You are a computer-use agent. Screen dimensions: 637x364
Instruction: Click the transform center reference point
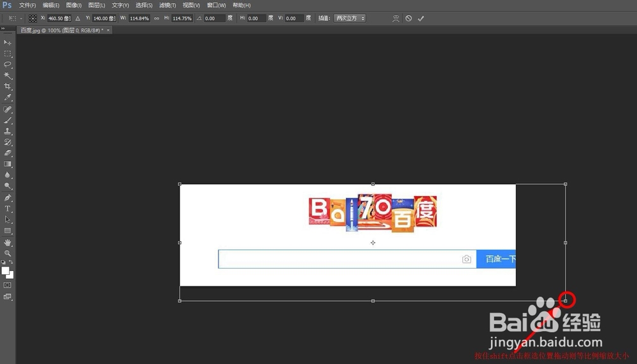tap(373, 242)
